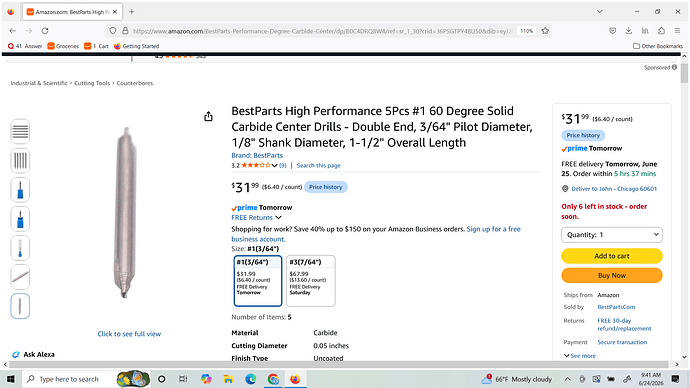Open the Save to Pocket icon

coord(612,31)
